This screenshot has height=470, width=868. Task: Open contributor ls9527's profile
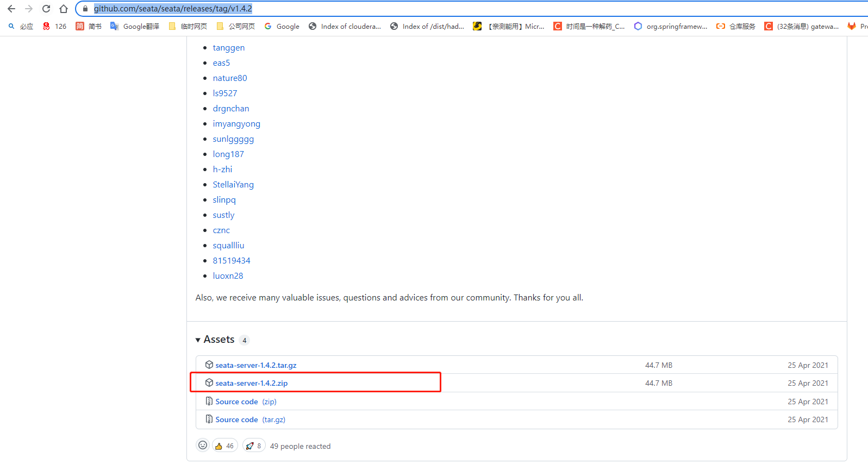225,93
